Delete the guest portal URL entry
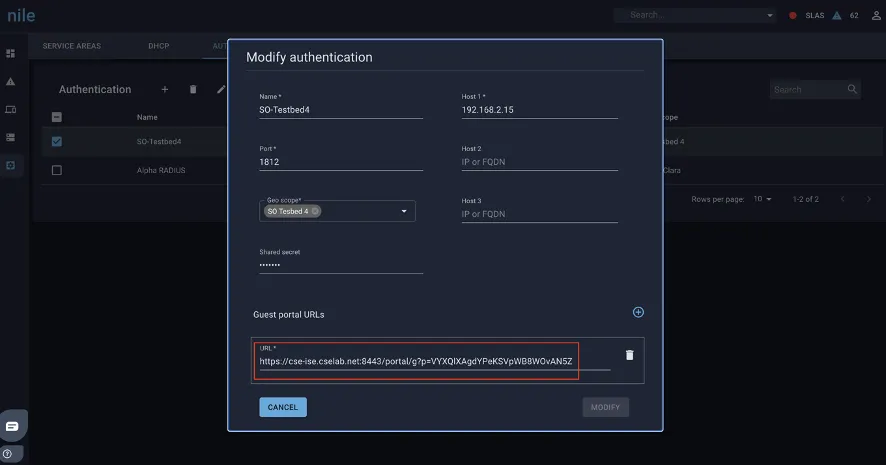The width and height of the screenshot is (886, 466). 629,355
